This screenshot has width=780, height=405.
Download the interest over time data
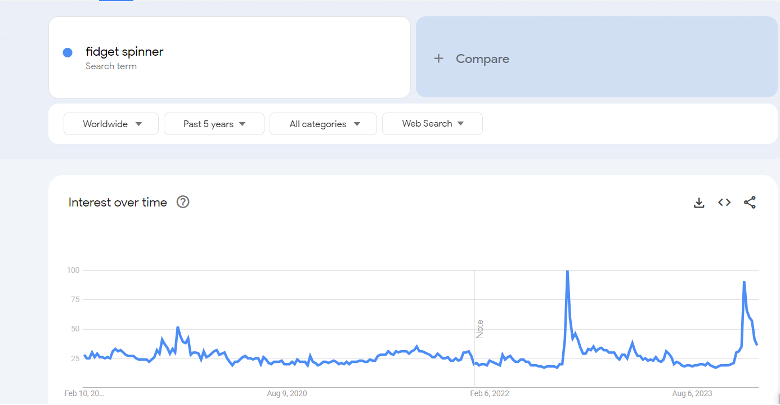pyautogui.click(x=699, y=202)
